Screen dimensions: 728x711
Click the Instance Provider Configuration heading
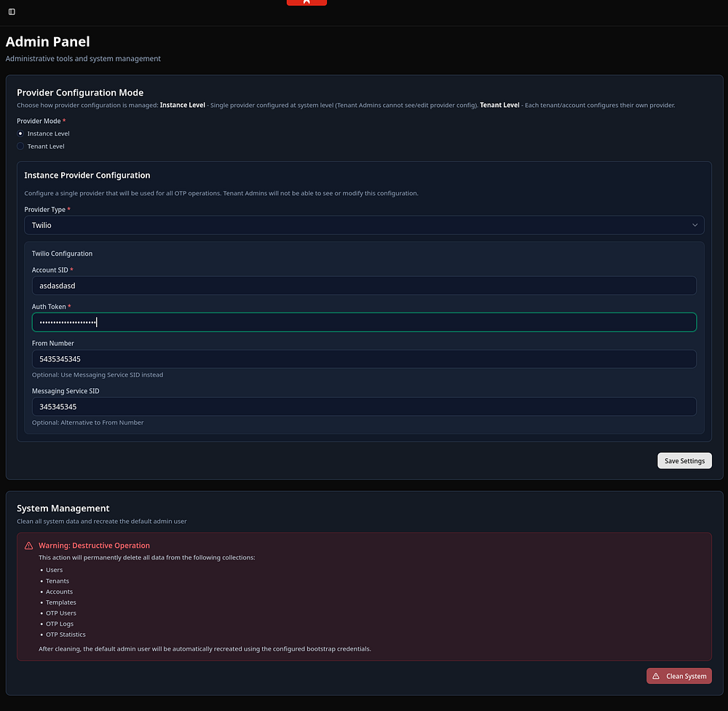87,175
